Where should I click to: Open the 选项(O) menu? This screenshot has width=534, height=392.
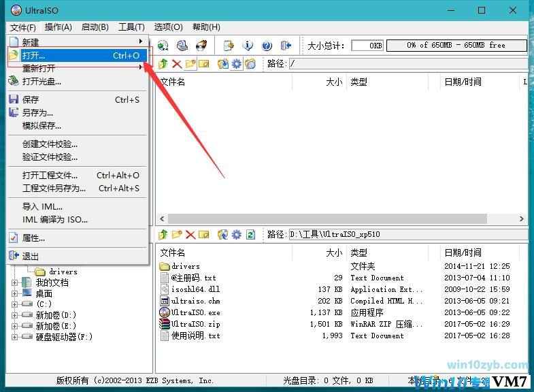(x=168, y=27)
